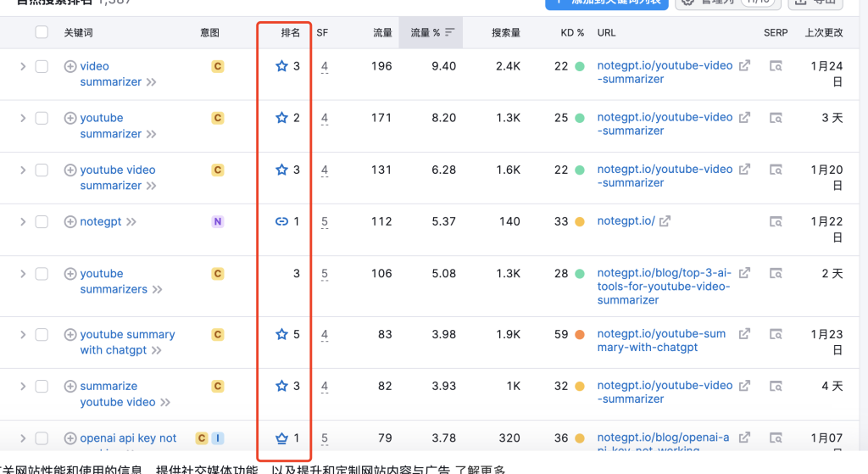Open external link for youtube-summary-with-chatgpt URL

coord(744,334)
